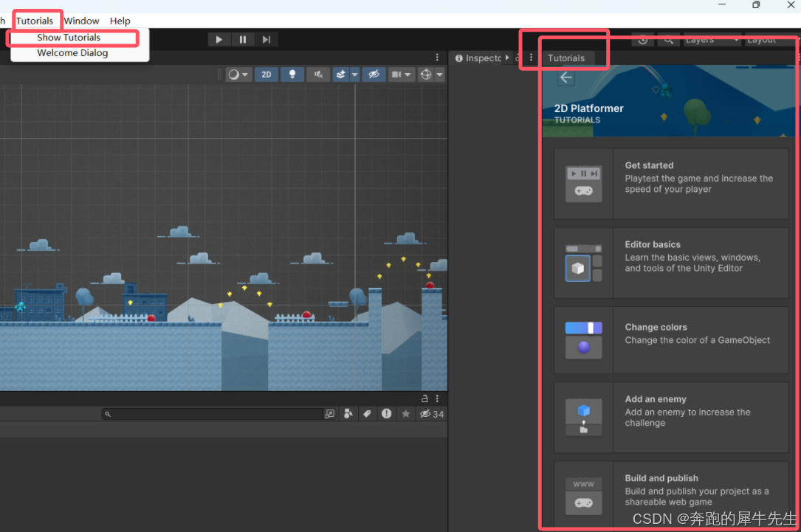Open the Favorites star icon

(x=405, y=414)
